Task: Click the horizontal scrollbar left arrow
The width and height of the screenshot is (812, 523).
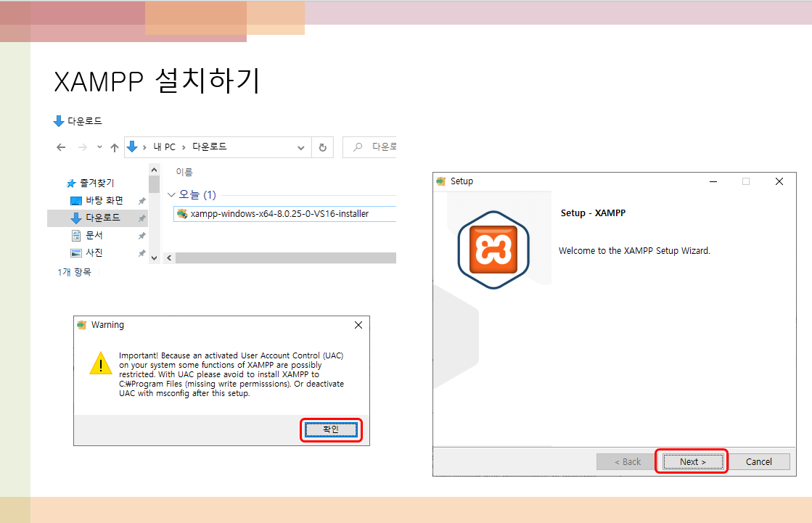Action: (x=169, y=258)
